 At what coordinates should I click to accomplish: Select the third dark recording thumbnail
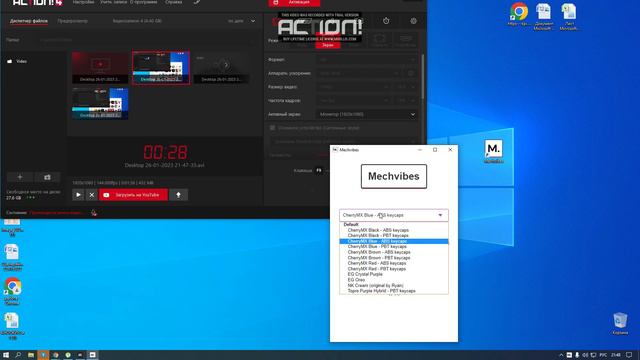[222, 68]
